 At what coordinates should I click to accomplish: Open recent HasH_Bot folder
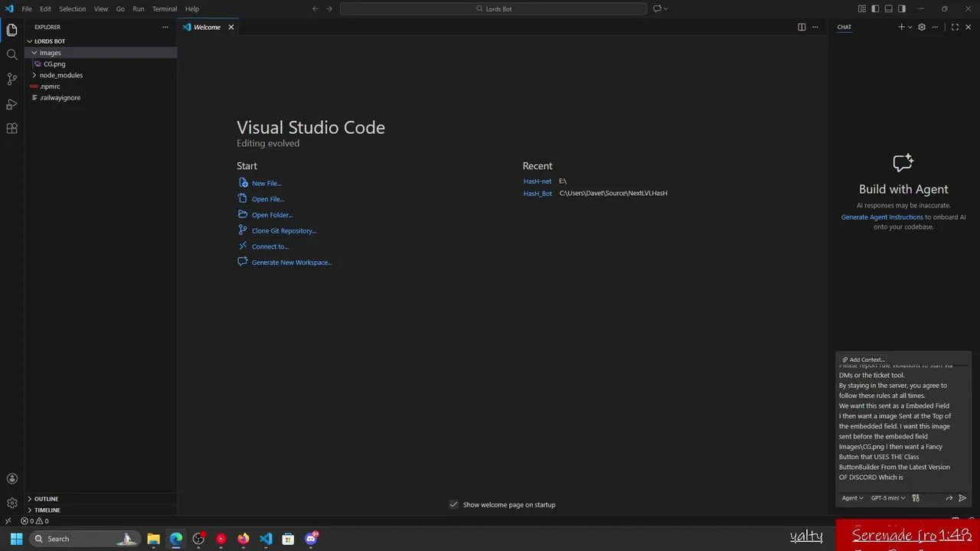click(x=537, y=194)
